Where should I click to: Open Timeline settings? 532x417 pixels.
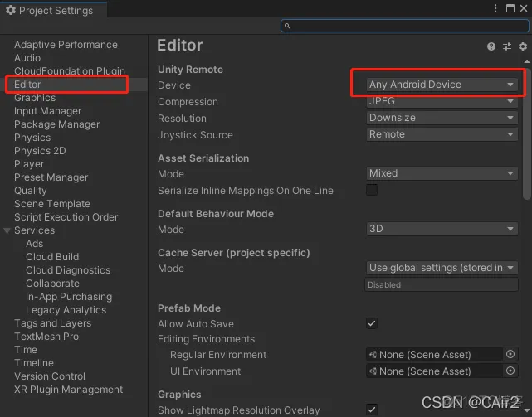click(x=34, y=362)
